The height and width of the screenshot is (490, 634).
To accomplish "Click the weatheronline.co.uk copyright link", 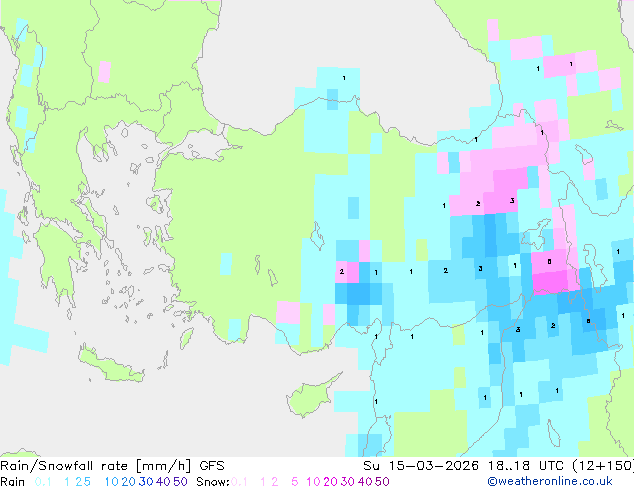I will coord(550,481).
